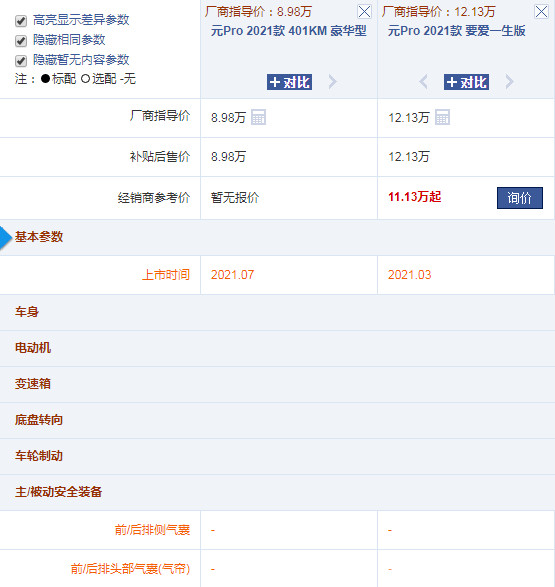Viewport: 555px width, 587px height.
Task: Uncheck 隐藏相同参数 checkbox
Action: [21, 40]
